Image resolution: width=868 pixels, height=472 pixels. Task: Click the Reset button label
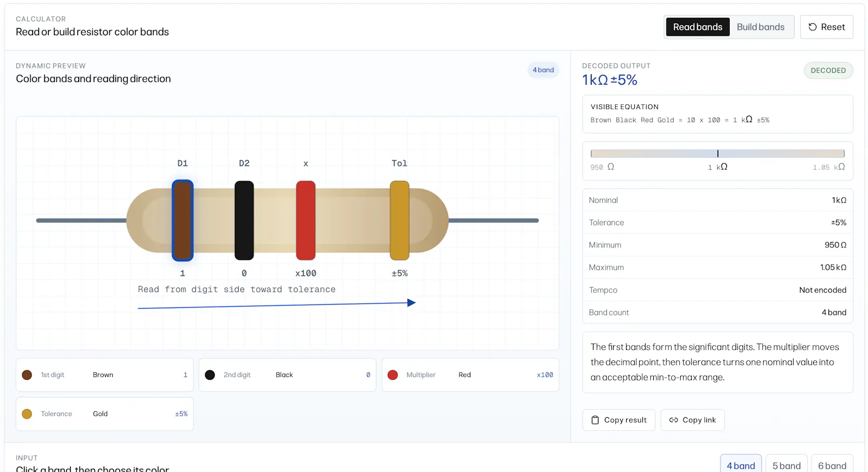tap(833, 27)
